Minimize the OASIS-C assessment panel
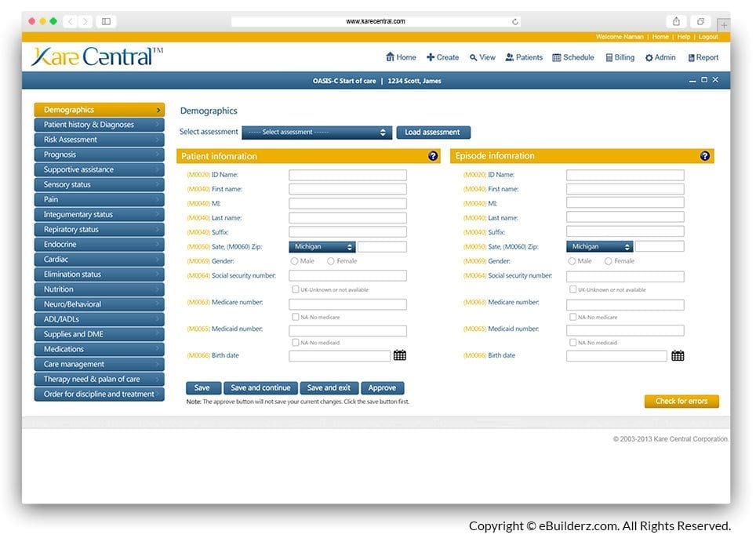This screenshot has height=549, width=756. click(x=692, y=81)
